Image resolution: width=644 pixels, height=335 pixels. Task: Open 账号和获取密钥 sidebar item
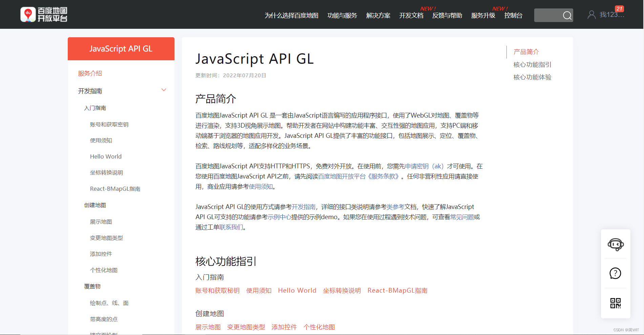point(109,125)
